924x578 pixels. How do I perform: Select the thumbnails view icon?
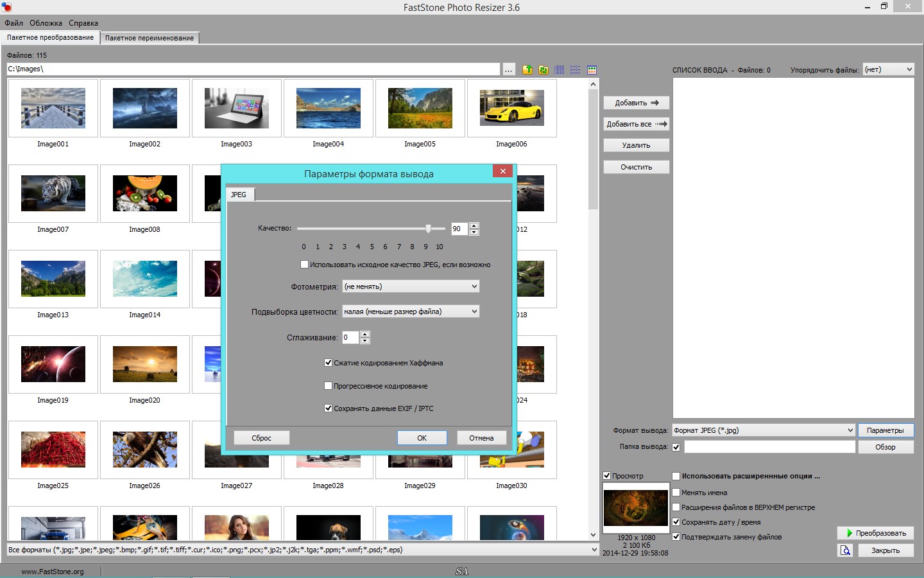coord(592,69)
